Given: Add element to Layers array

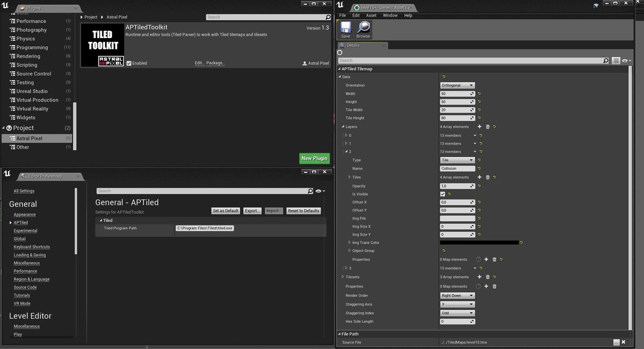Looking at the screenshot, I should 480,127.
